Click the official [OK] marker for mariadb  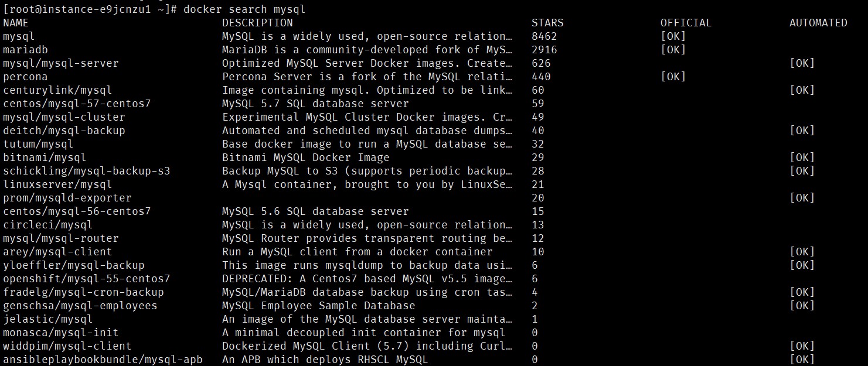pyautogui.click(x=673, y=50)
